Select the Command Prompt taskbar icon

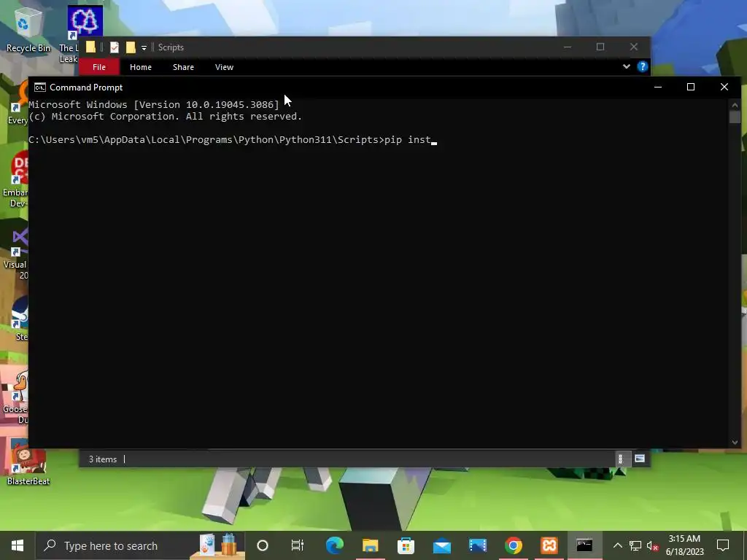[x=584, y=545]
